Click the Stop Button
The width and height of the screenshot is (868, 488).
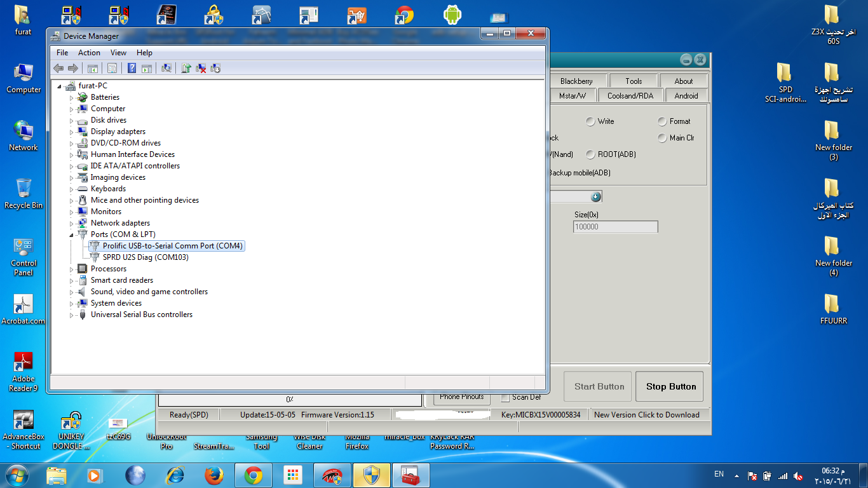[670, 386]
